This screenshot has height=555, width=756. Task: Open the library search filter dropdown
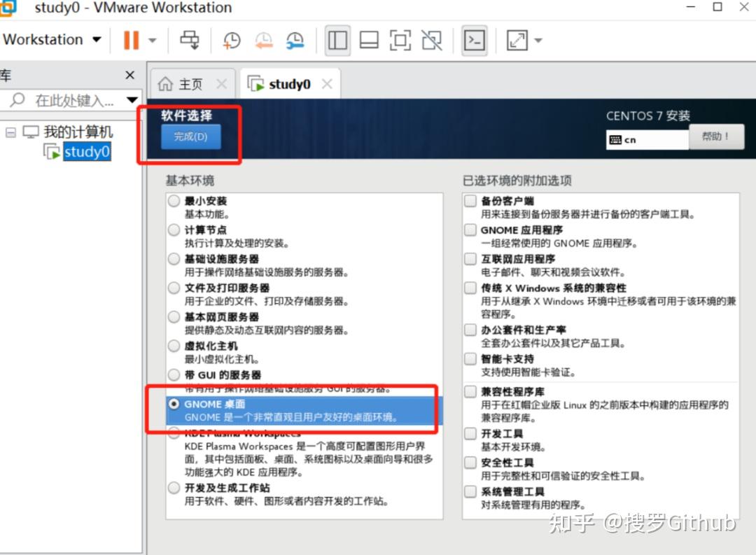[x=132, y=100]
